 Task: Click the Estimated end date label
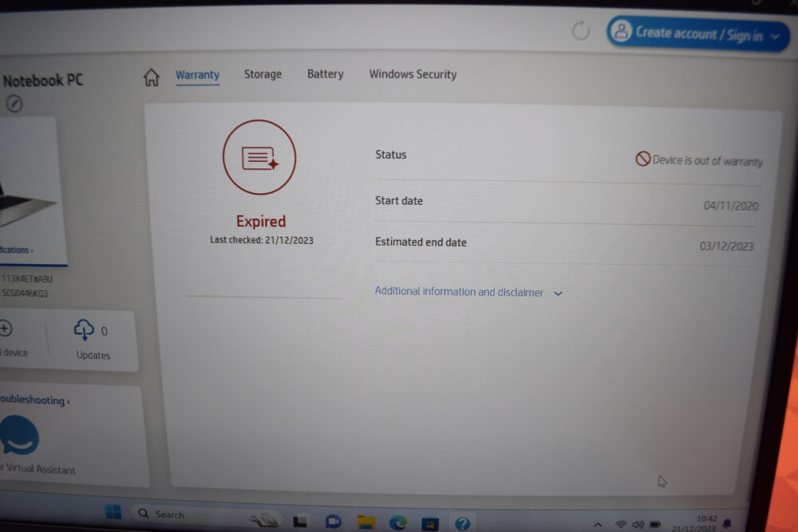tap(421, 242)
